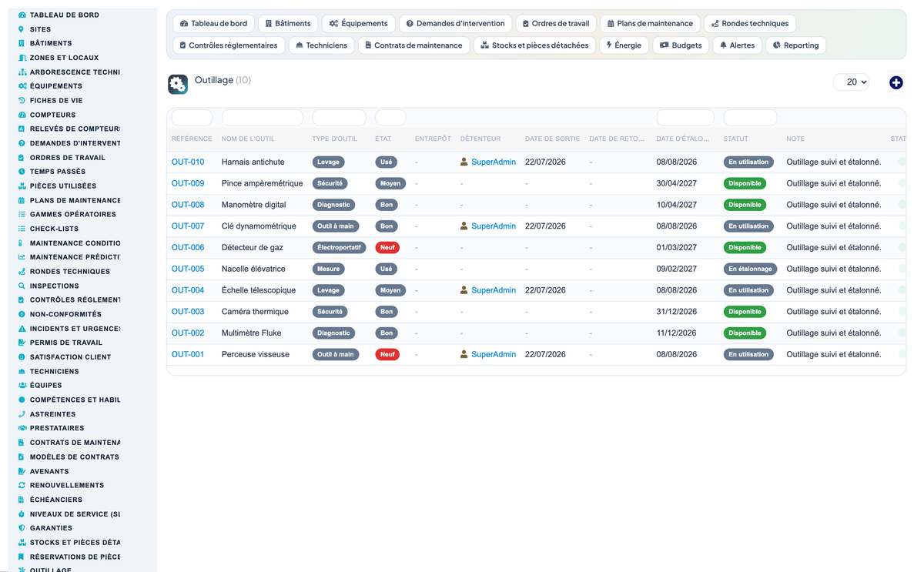
Task: Open the rows-per-page dropdown showing 20
Action: click(852, 82)
